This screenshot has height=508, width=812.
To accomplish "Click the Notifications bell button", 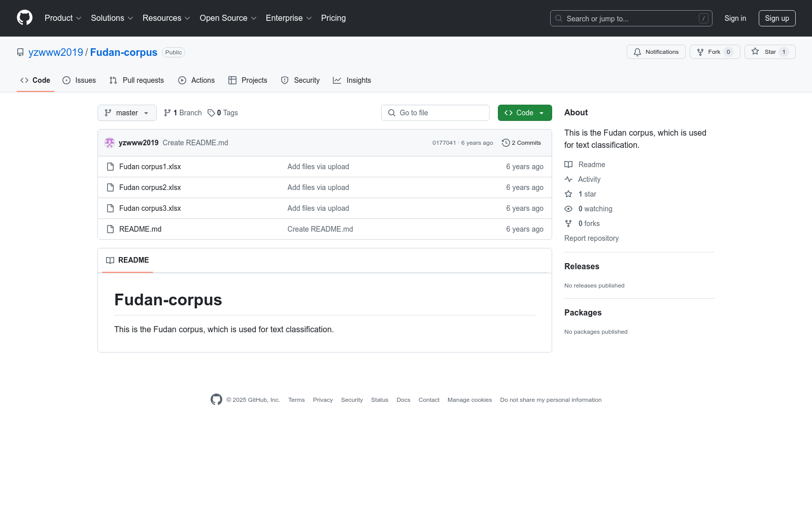I will tap(656, 52).
